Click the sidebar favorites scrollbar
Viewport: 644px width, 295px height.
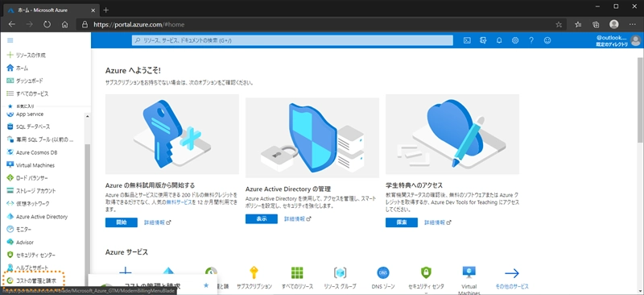[87, 214]
